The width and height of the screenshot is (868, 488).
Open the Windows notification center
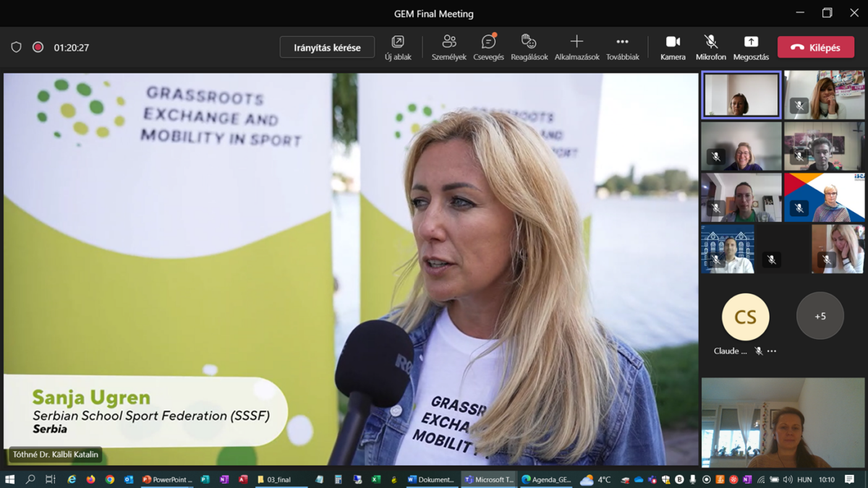(x=850, y=479)
